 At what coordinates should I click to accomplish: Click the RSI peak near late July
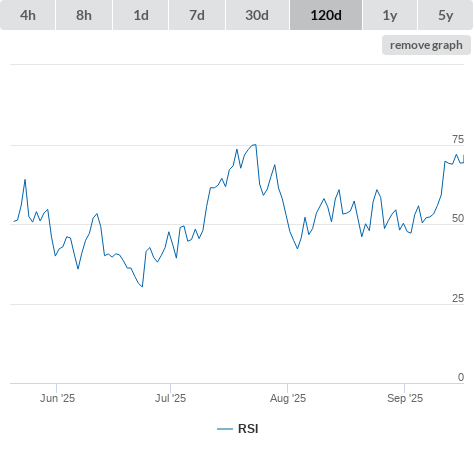click(x=255, y=145)
